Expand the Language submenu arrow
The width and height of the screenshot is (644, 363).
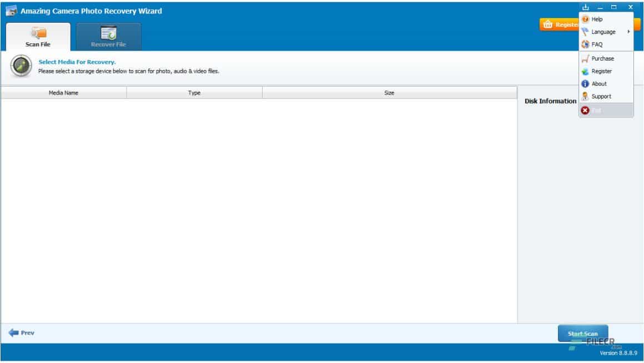(628, 32)
